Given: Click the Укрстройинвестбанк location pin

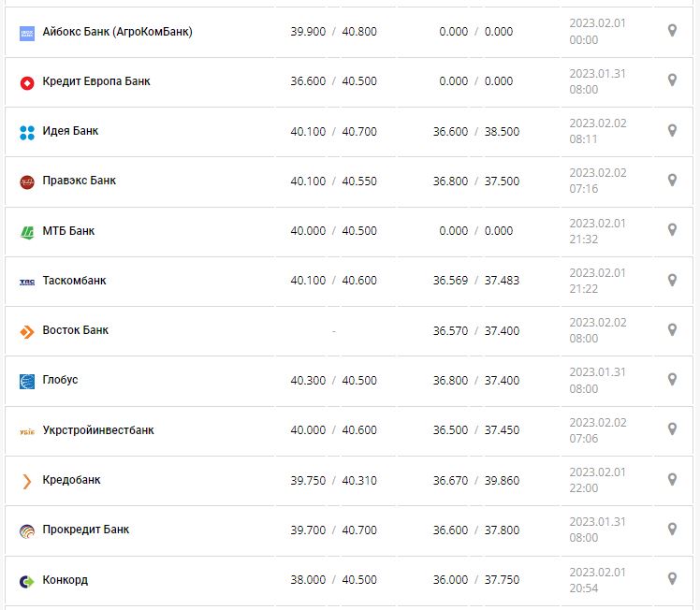Looking at the screenshot, I should click(671, 429).
